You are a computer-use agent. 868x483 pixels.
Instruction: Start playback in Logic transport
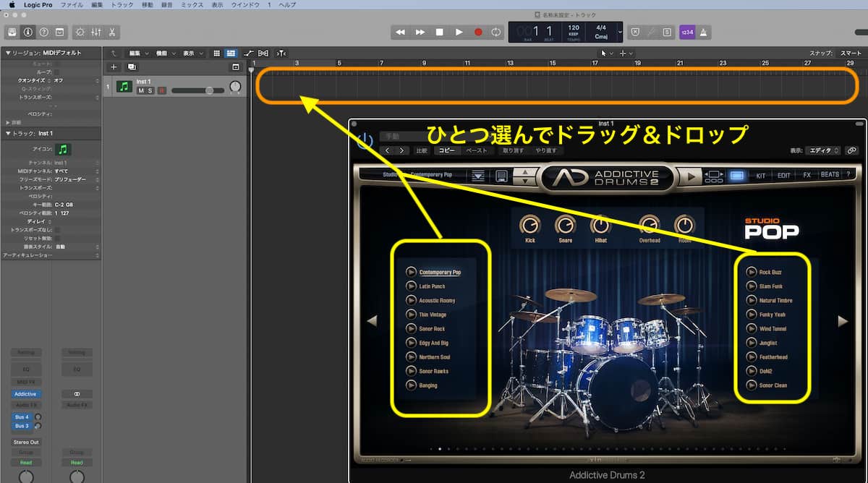click(459, 32)
